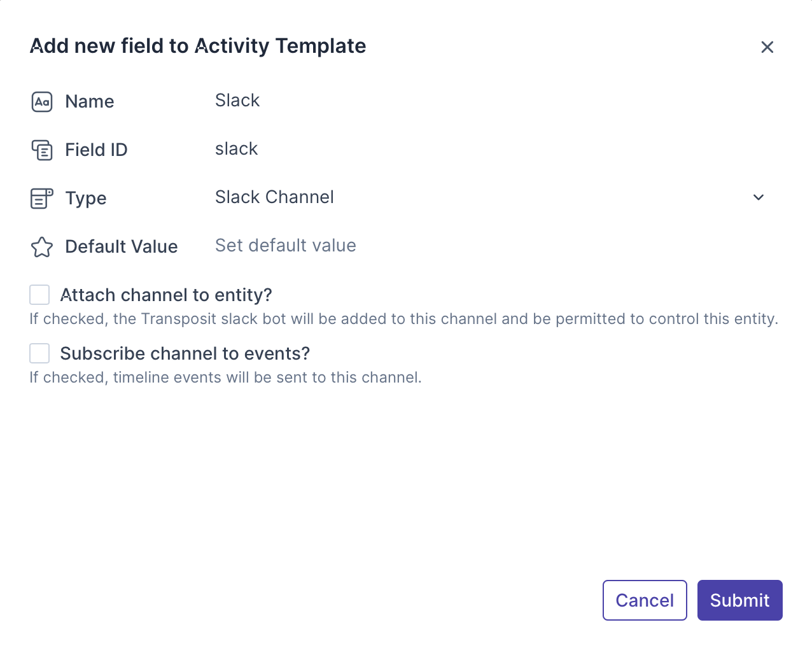Expand the Type dropdown chevron arrow
812x648 pixels.
(758, 197)
